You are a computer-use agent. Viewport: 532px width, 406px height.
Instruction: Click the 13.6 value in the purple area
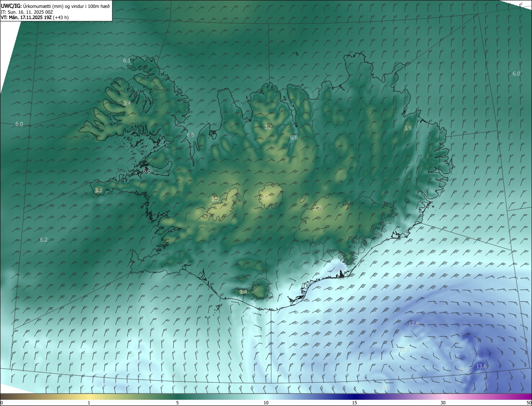pyautogui.click(x=481, y=366)
